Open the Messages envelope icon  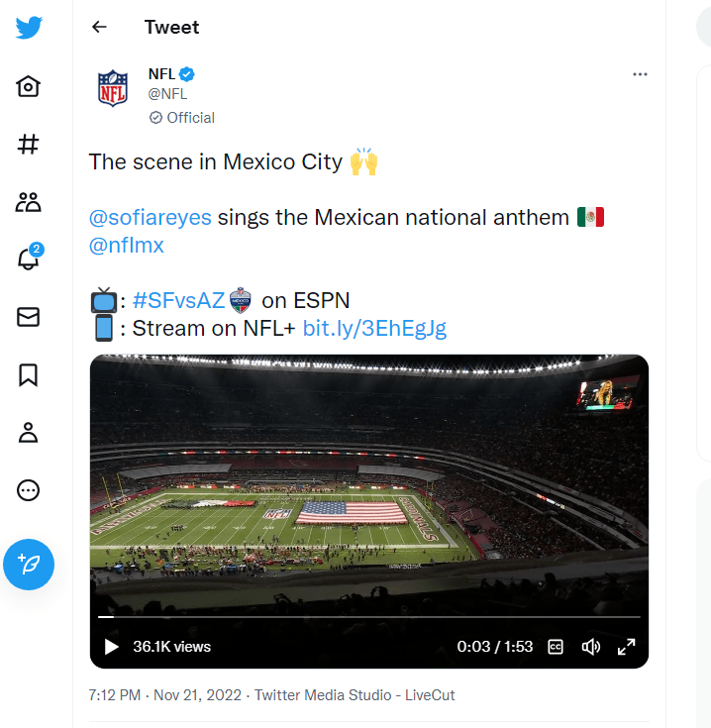click(x=29, y=317)
